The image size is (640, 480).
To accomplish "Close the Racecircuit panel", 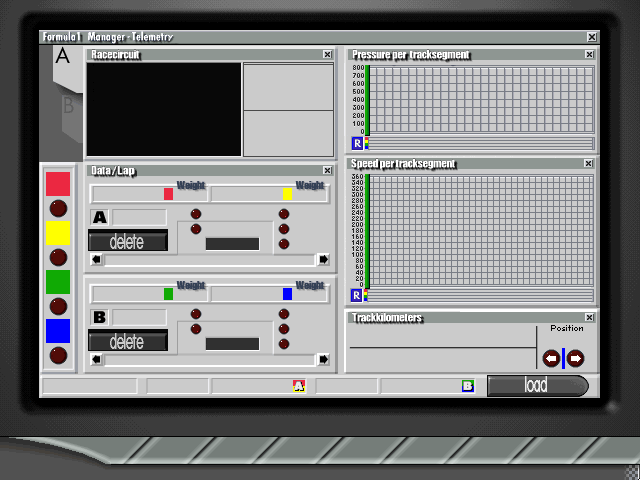I will (327, 54).
